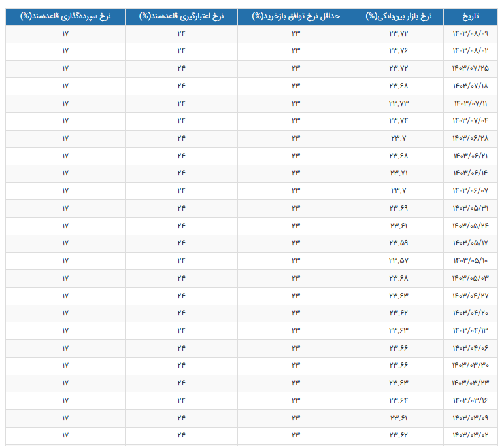Image resolution: width=504 pixels, height=446 pixels.
Task: Click interbank rate ۲۳.۷۶ in the ۱۴۰۳/۰۸/۰۲ row
Action: click(x=399, y=50)
